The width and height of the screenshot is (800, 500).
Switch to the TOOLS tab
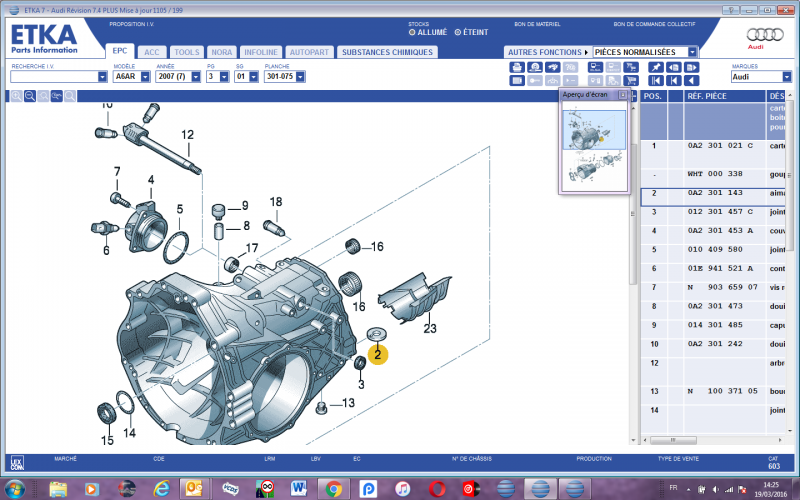pyautogui.click(x=186, y=51)
